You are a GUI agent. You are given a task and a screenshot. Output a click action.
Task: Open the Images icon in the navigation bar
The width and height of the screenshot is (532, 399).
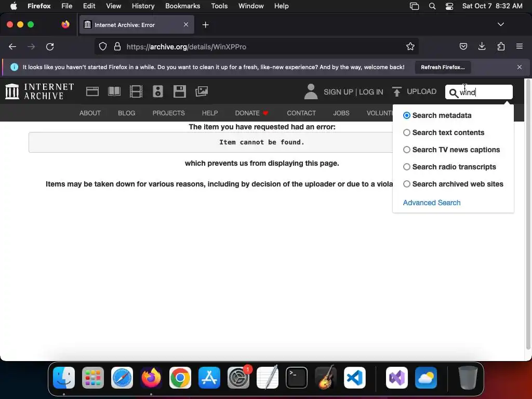(202, 91)
